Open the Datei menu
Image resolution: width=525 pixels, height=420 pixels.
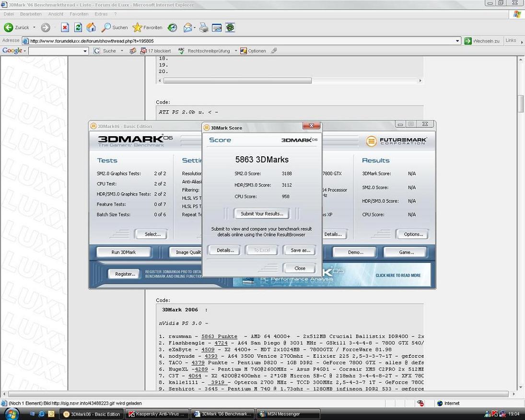tap(9, 14)
